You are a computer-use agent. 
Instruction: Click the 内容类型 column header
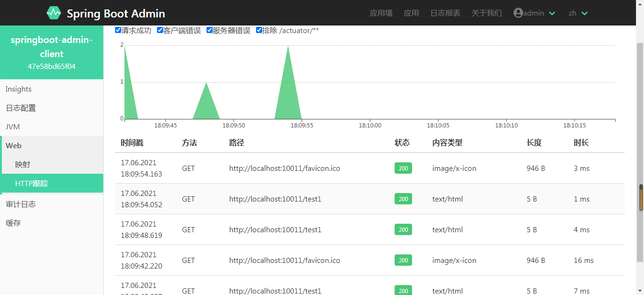click(447, 143)
